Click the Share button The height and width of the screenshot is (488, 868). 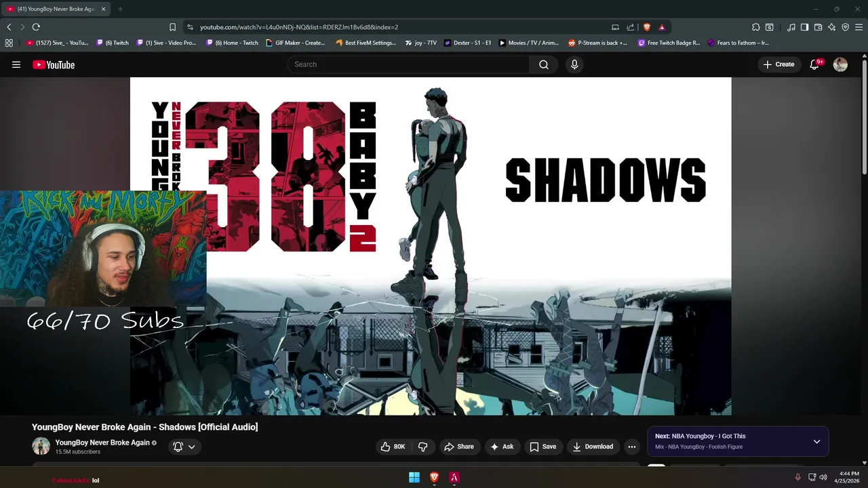pos(459,447)
